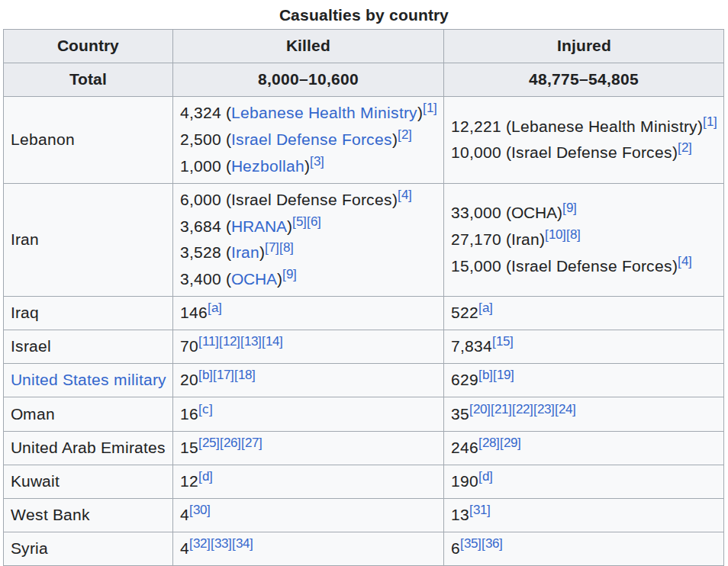
Task: Click the Killed column header
Action: tap(308, 46)
